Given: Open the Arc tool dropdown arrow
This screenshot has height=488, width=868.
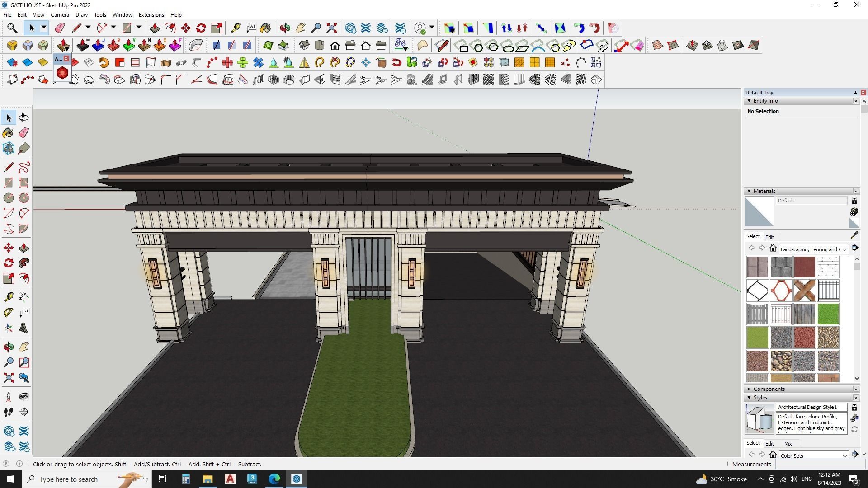Looking at the screenshot, I should point(113,28).
